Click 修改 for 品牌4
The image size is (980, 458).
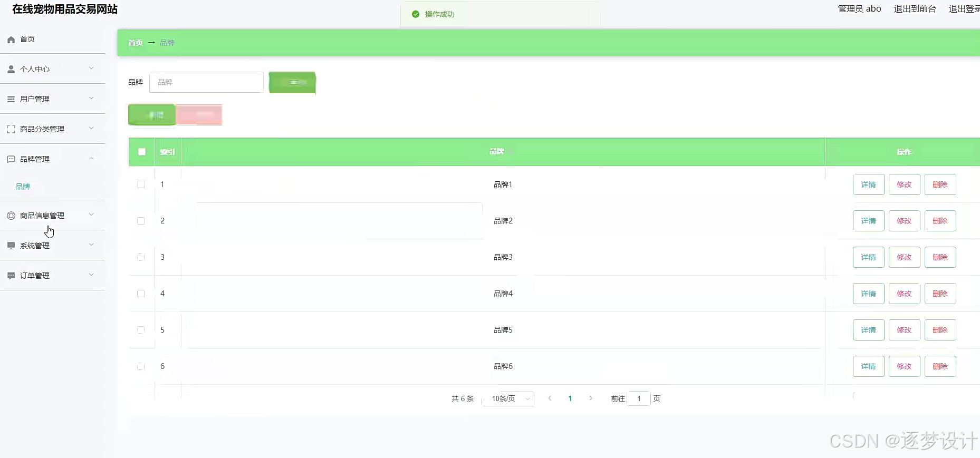point(904,294)
